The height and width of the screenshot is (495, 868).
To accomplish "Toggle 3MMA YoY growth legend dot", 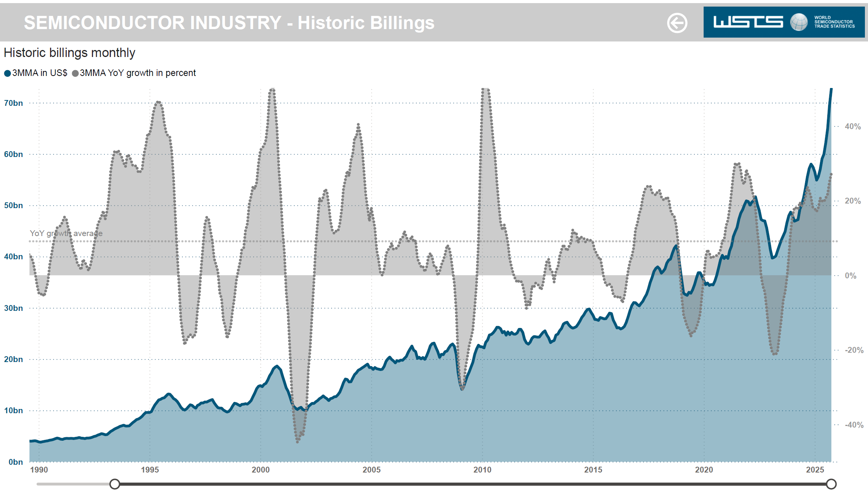I will tap(75, 73).
